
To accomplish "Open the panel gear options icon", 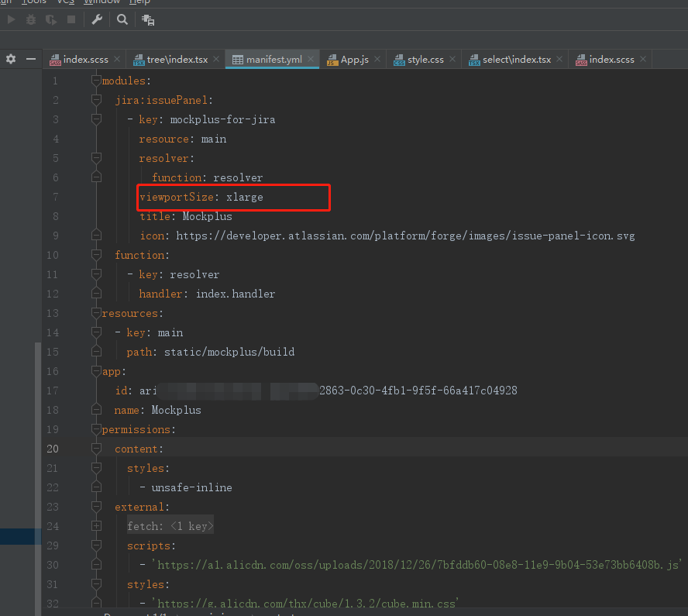I will click(11, 59).
